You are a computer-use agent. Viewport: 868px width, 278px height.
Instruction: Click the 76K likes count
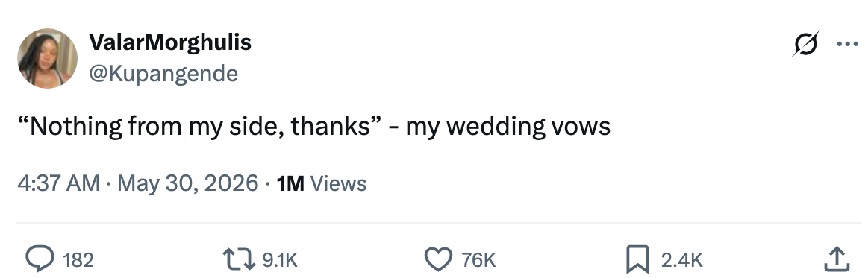[478, 260]
